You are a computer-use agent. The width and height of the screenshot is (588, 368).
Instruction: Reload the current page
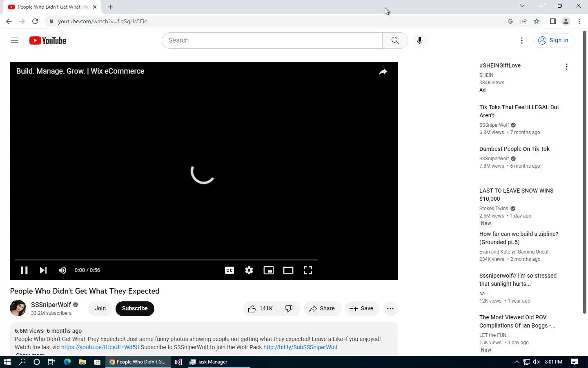click(35, 21)
